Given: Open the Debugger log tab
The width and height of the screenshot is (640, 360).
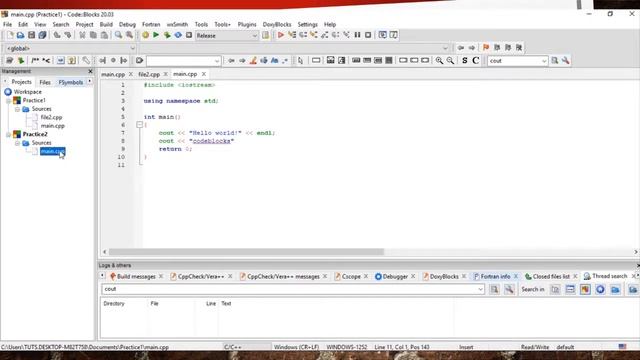Looking at the screenshot, I should click(395, 276).
